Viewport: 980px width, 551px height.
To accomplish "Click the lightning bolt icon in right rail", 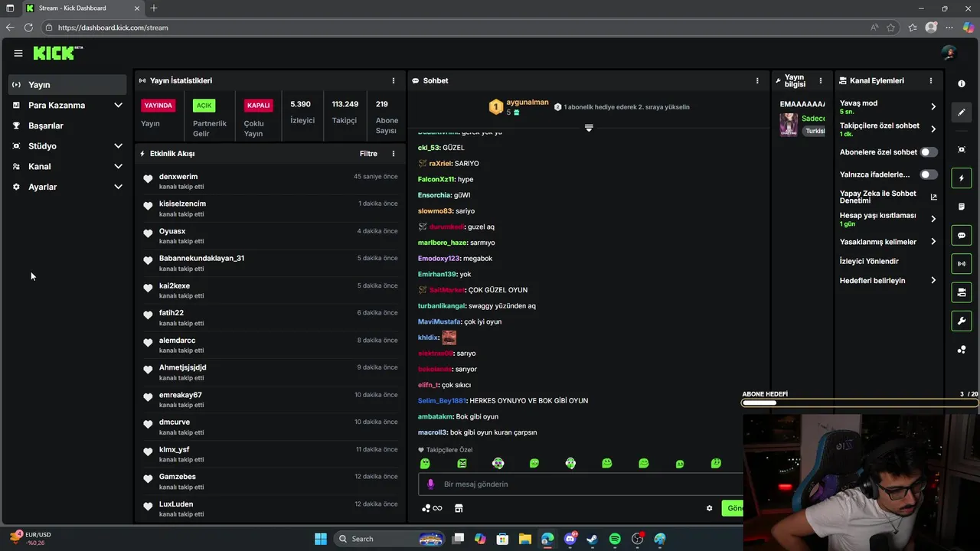I will tap(962, 178).
